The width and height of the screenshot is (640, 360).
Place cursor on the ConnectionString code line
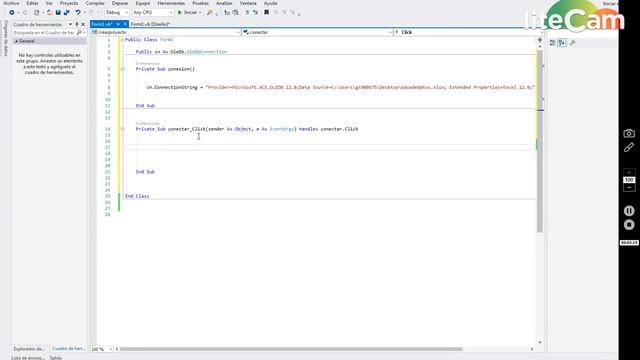pos(340,87)
